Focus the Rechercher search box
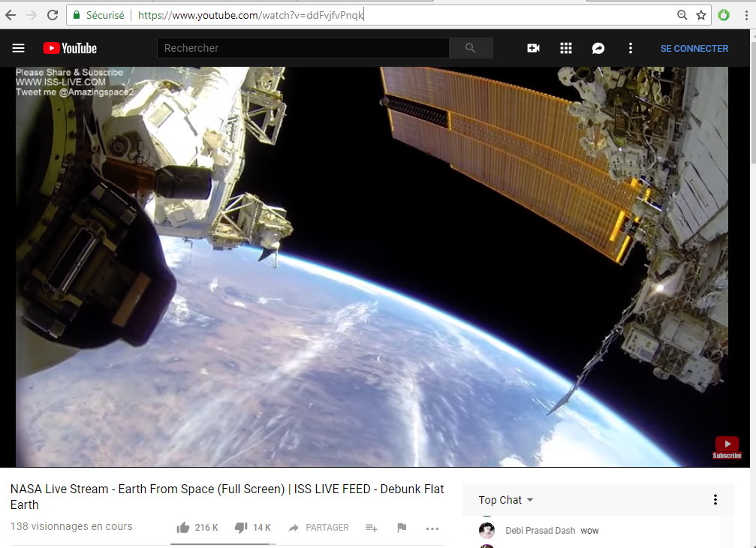Image resolution: width=756 pixels, height=548 pixels. [x=303, y=48]
